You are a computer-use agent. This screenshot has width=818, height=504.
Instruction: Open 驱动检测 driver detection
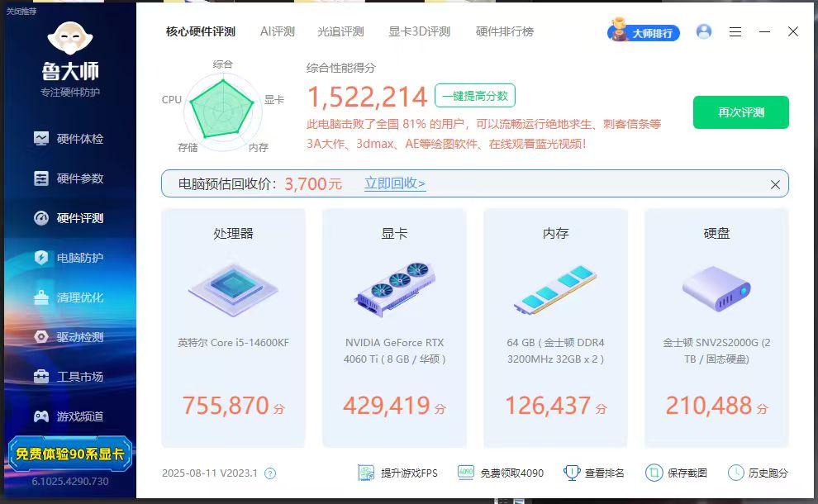(x=69, y=337)
